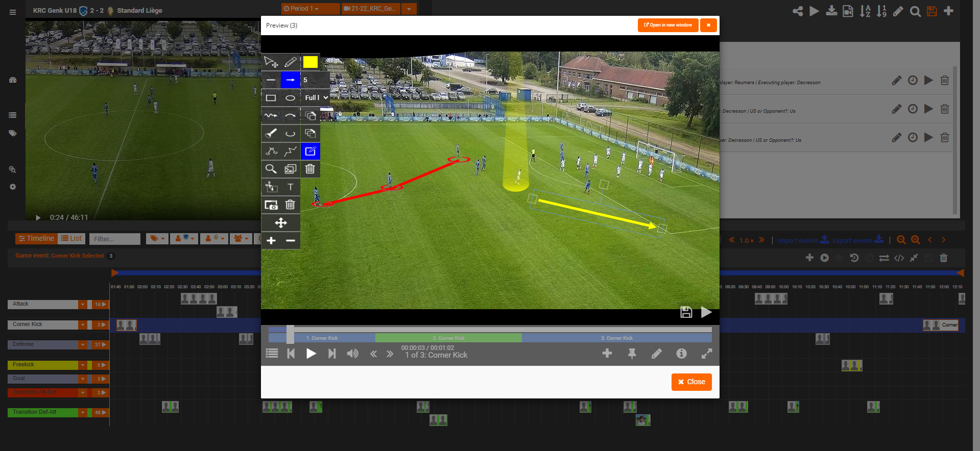Screen dimensions: 980x451
Task: Expand the Corner Kick row dropdown arrow
Action: point(83,325)
